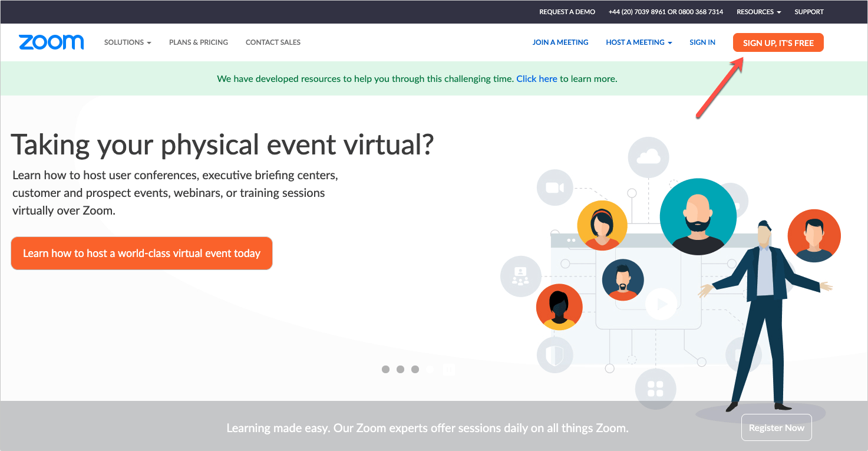
Task: Pause the carousel slideshow
Action: tap(449, 370)
